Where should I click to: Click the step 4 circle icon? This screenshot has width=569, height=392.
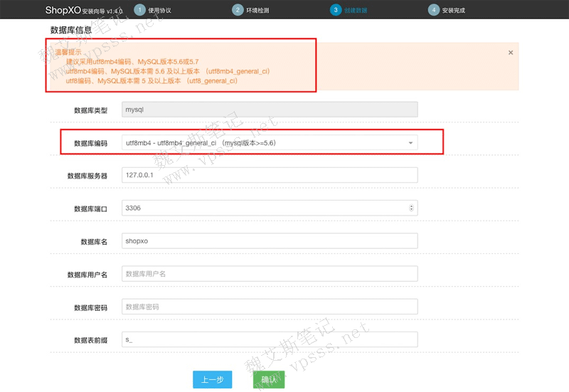433,10
